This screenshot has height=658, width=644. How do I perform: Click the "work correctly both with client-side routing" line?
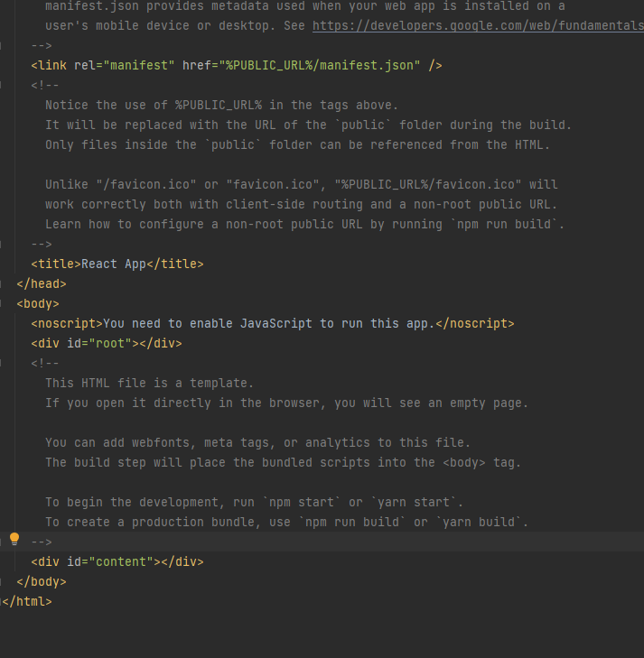coord(301,204)
